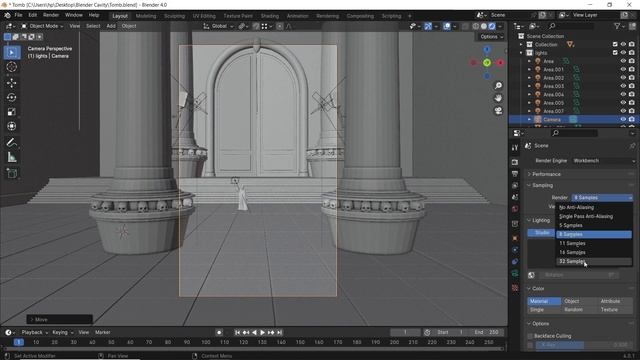
Task: Select the Cursor tool in left toolbar
Action: [11, 67]
